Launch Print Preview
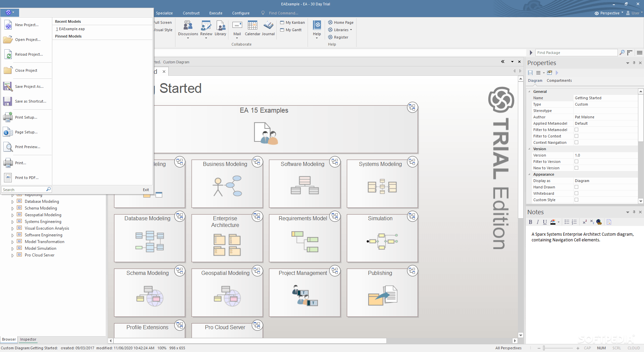644x352 pixels. click(26, 147)
